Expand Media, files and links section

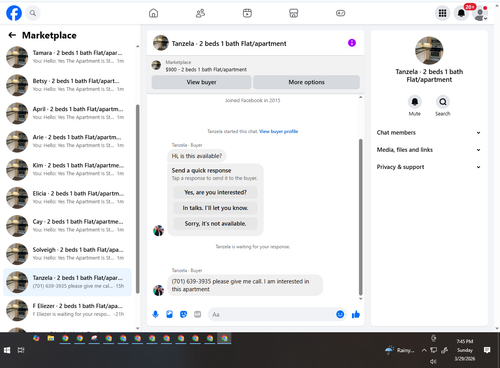[429, 150]
